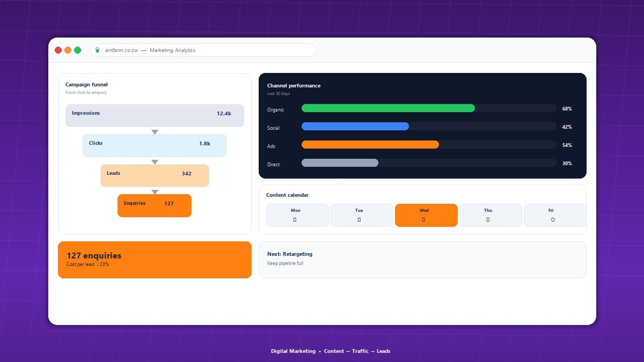Select the Impressions funnel stage
Viewport: 644px width, 362px height.
[x=155, y=115]
